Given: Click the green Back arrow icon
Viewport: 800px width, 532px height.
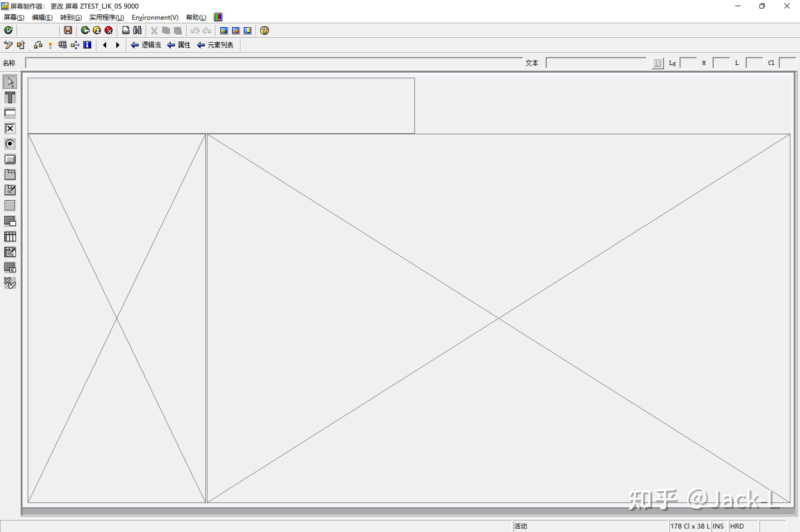Looking at the screenshot, I should coord(85,31).
